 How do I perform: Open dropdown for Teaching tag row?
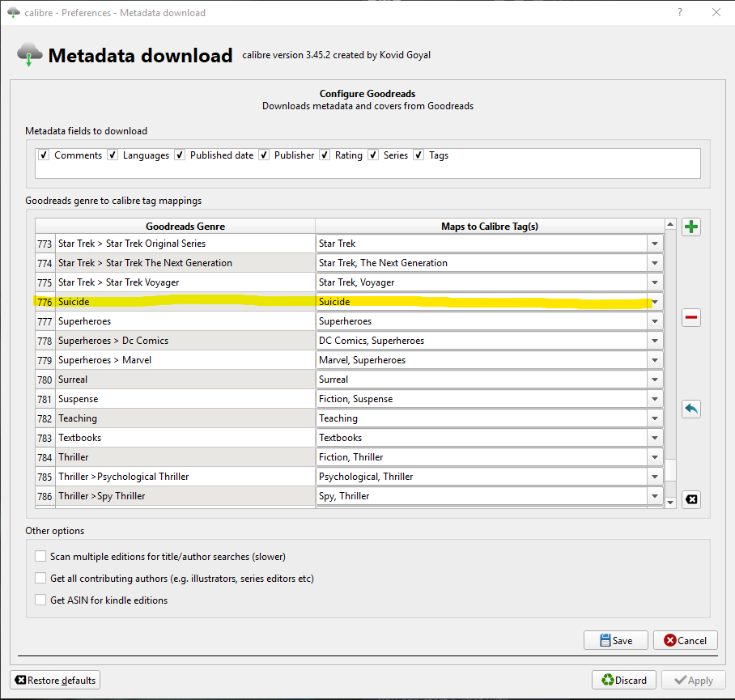click(x=655, y=418)
